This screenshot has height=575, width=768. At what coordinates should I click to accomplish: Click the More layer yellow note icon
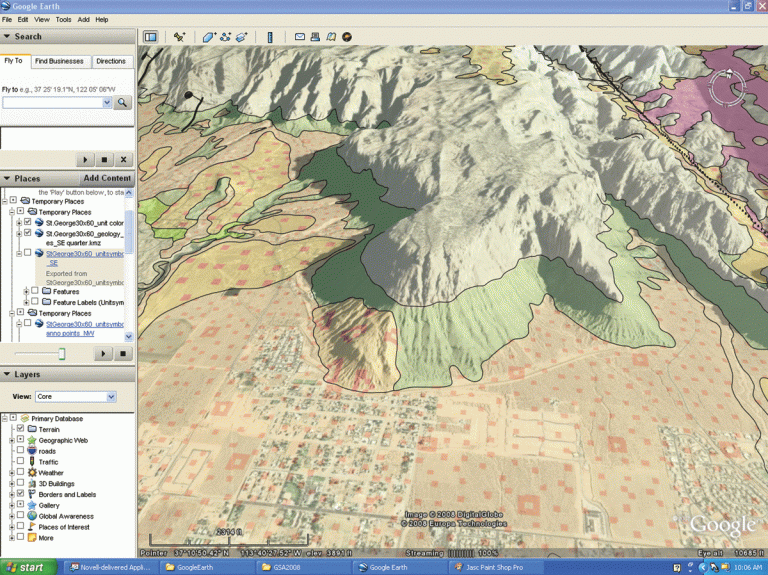[32, 538]
